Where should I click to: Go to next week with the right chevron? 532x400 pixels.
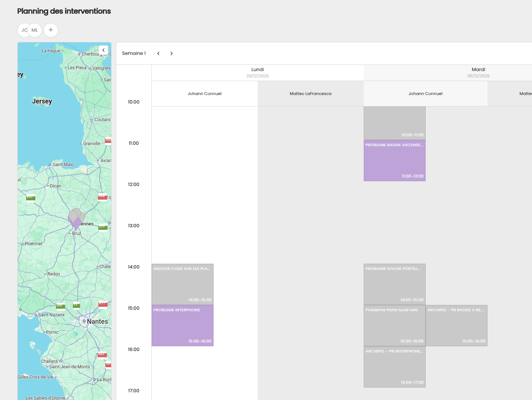(171, 53)
